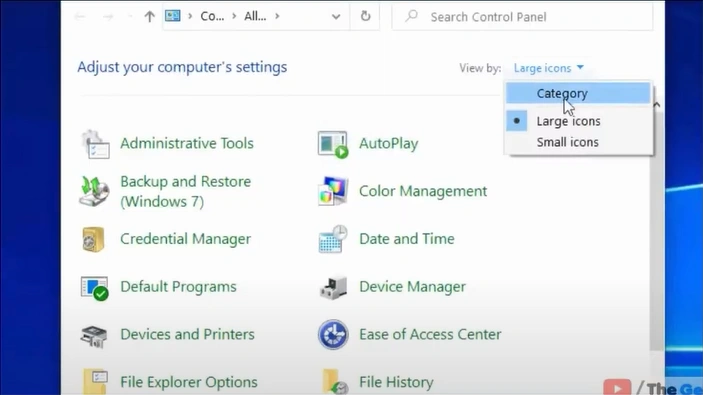Select Large icons in the view menu
The height and width of the screenshot is (395, 703).
click(x=578, y=121)
